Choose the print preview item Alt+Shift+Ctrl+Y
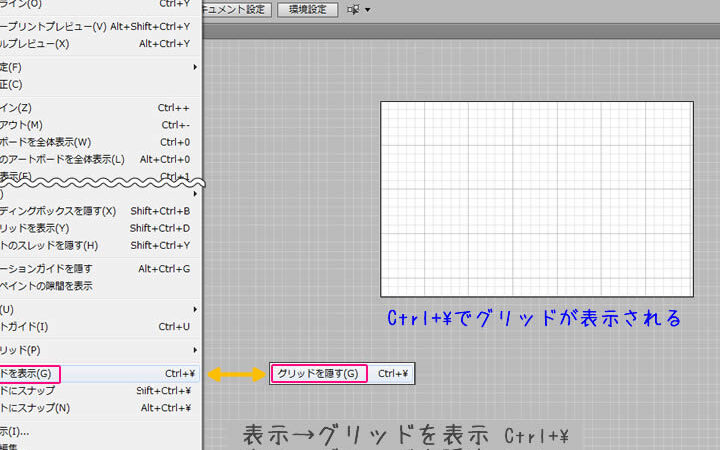 pos(100,27)
